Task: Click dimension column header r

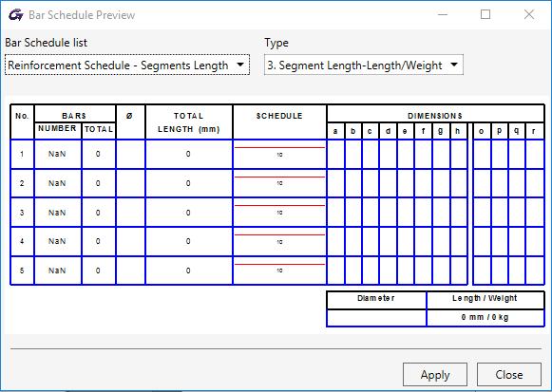Action: 534,131
